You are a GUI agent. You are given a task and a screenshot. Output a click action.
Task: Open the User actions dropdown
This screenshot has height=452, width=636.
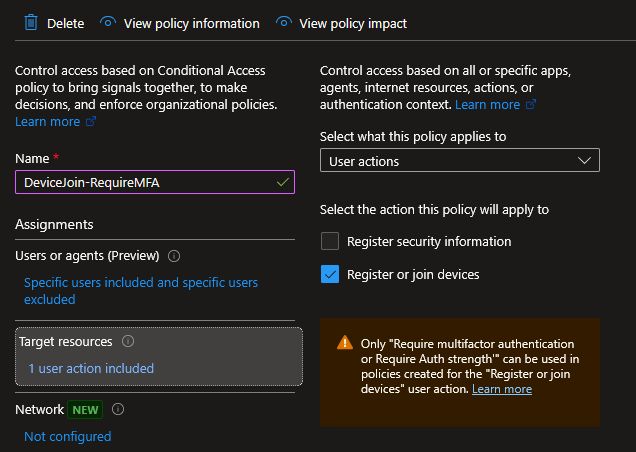(459, 161)
